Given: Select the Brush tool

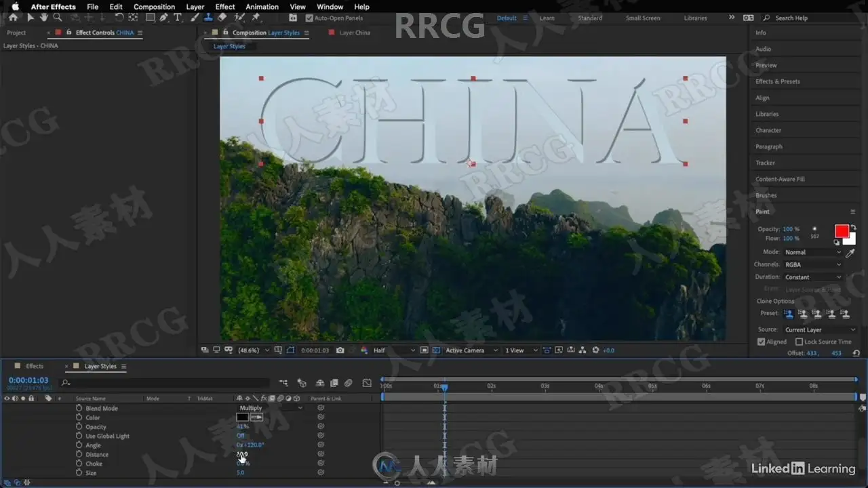Looking at the screenshot, I should tap(195, 18).
